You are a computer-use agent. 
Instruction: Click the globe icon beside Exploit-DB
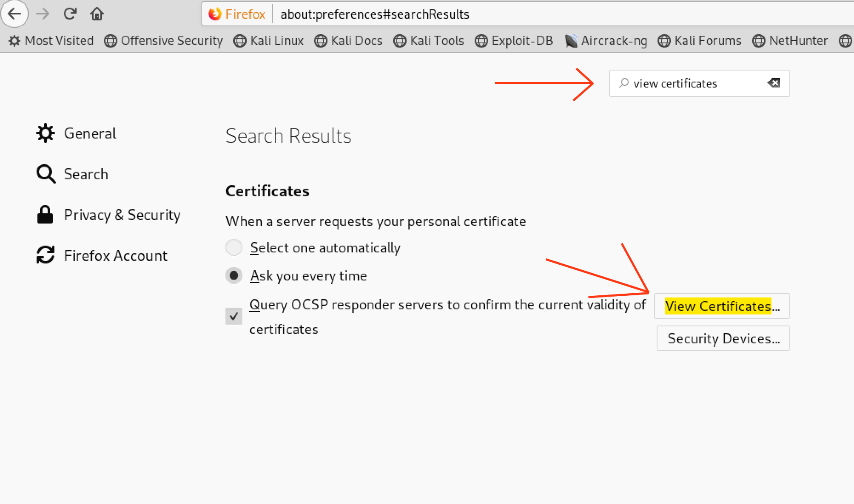(x=481, y=41)
